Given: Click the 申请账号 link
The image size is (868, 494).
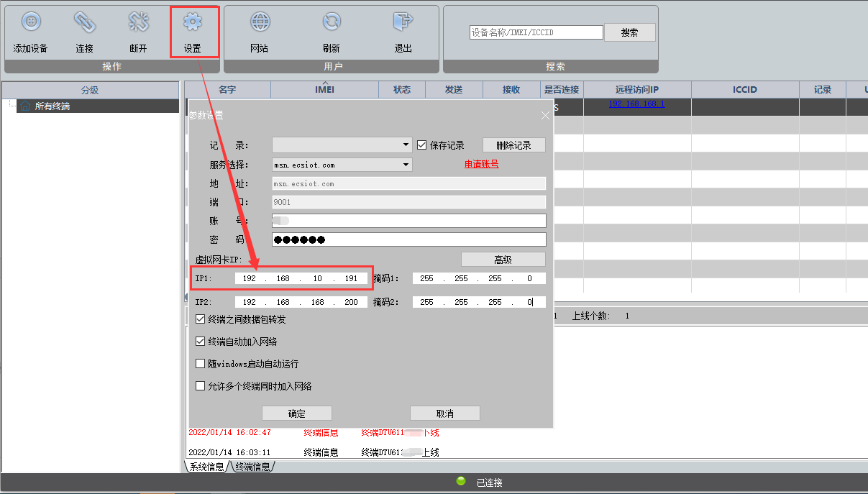Looking at the screenshot, I should 481,164.
